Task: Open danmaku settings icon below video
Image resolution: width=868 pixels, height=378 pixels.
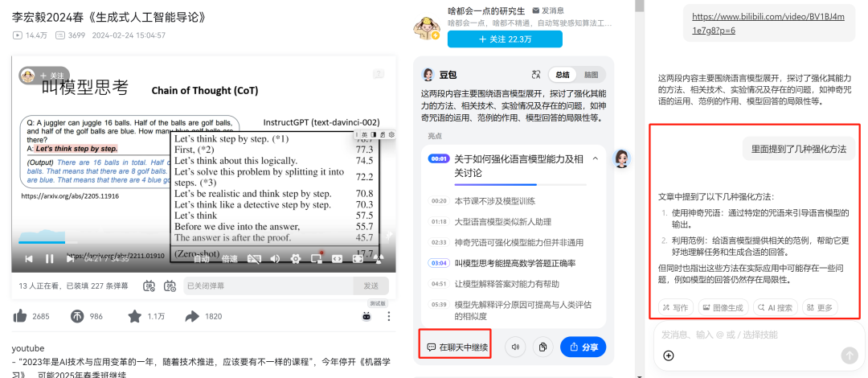Action: pos(170,286)
